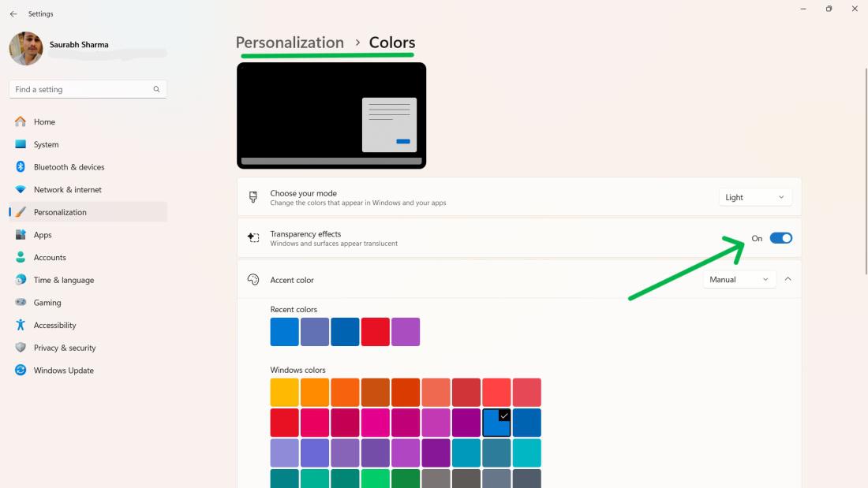Image resolution: width=868 pixels, height=488 pixels.
Task: Go to Gaming settings
Action: pos(88,302)
